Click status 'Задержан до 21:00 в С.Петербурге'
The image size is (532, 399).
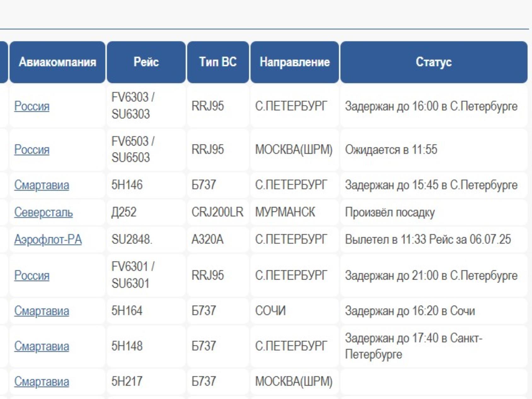431,275
